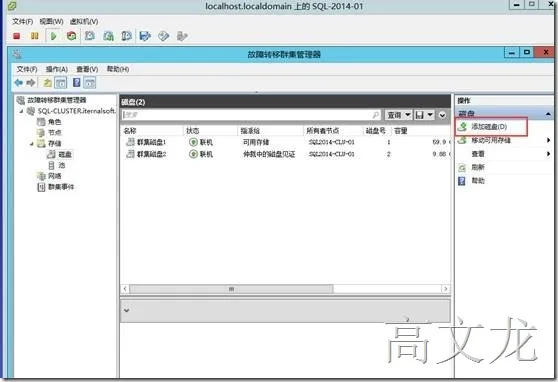Screen dimensions: 558x382
Task: Select the 群集磁盘1 row
Action: click(285, 142)
